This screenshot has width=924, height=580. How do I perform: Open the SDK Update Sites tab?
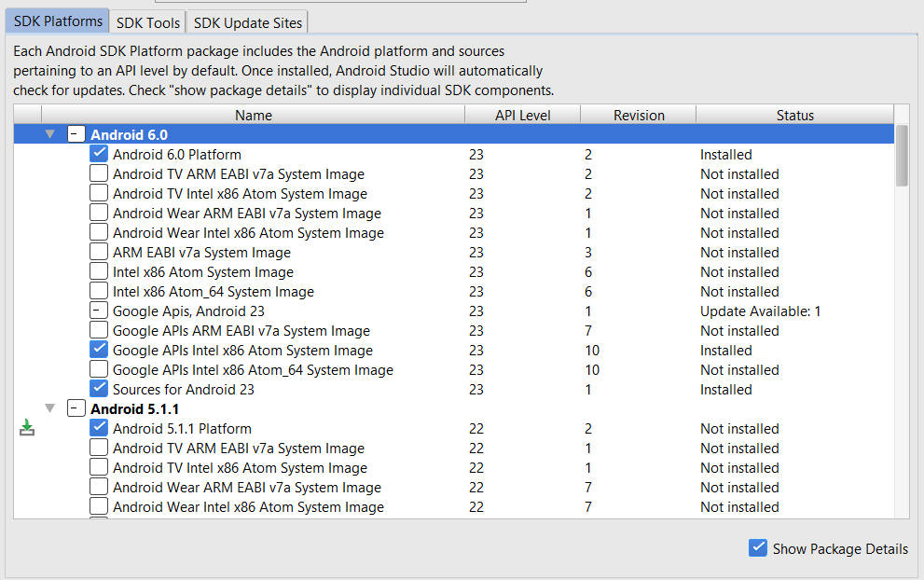(247, 23)
